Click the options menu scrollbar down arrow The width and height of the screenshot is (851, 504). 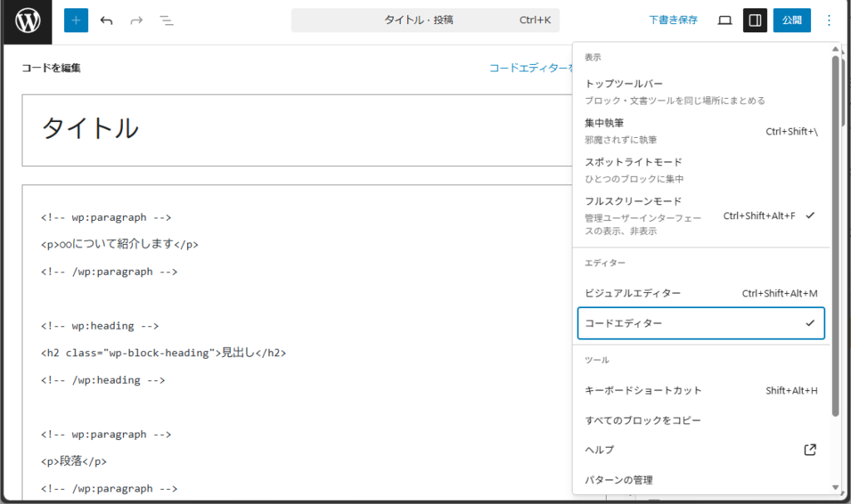click(836, 487)
